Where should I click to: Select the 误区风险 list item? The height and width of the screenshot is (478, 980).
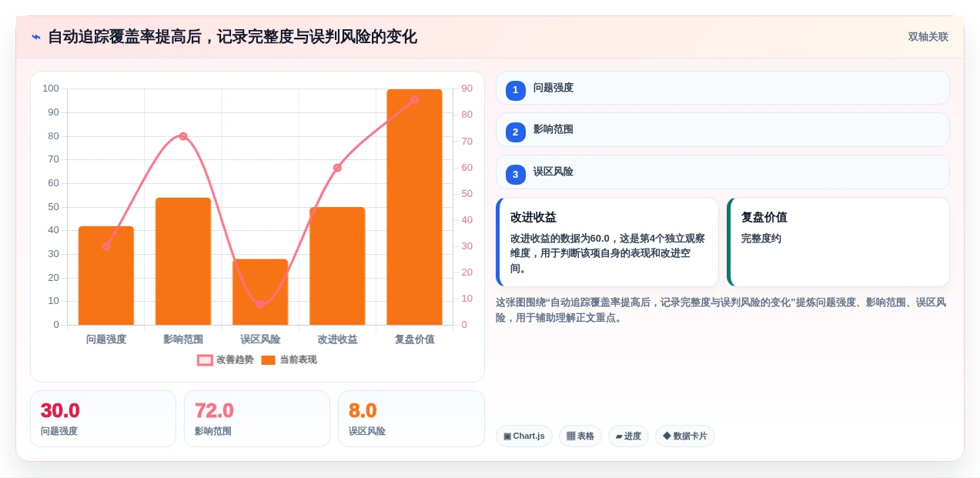tap(722, 172)
